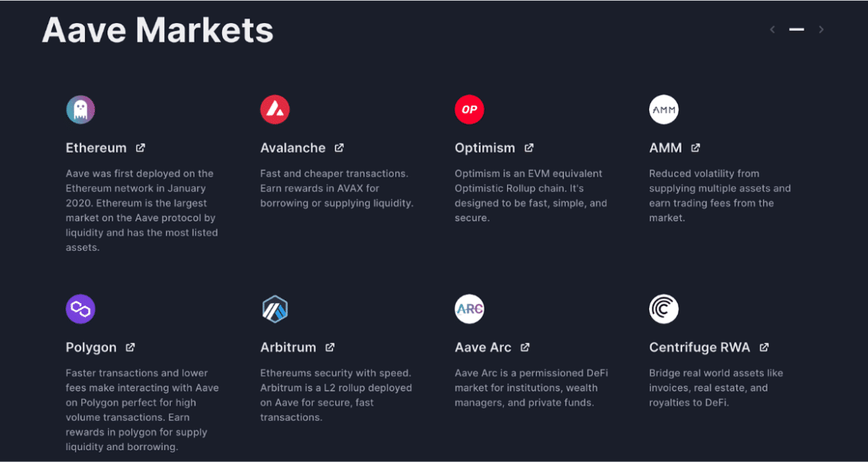The height and width of the screenshot is (462, 868).
Task: Go to previous slide with left chevron
Action: pos(773,30)
